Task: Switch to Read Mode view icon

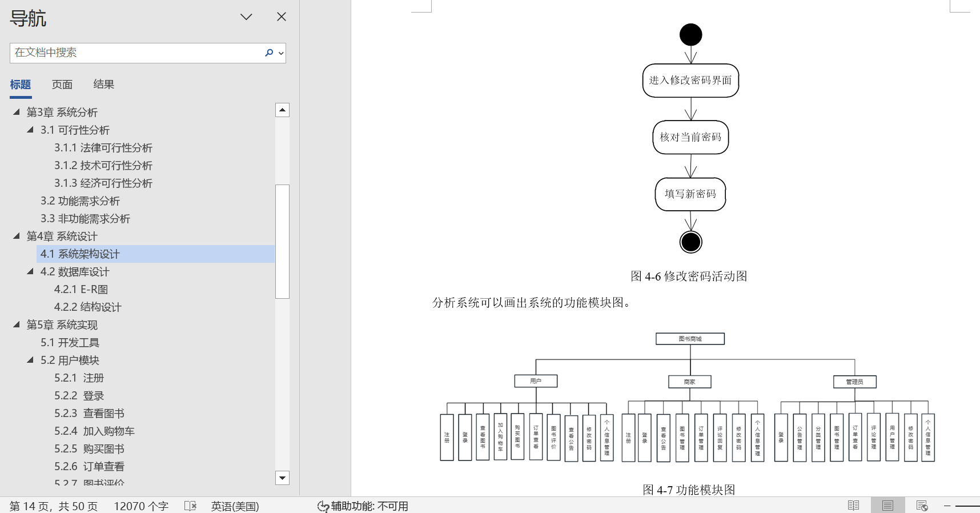Action: point(853,506)
